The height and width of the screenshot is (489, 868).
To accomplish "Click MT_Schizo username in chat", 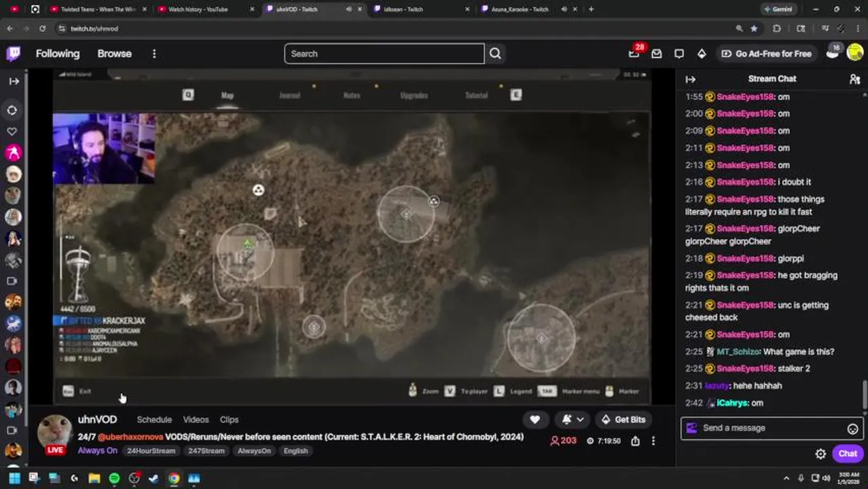I will (738, 352).
